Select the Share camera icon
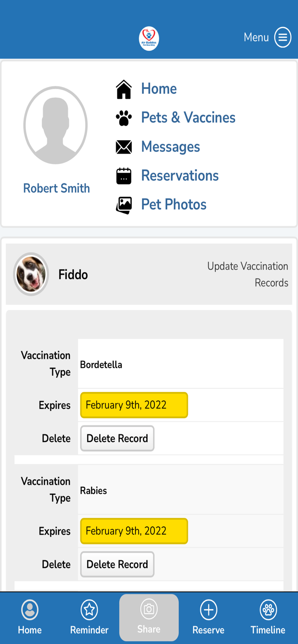 tap(149, 610)
